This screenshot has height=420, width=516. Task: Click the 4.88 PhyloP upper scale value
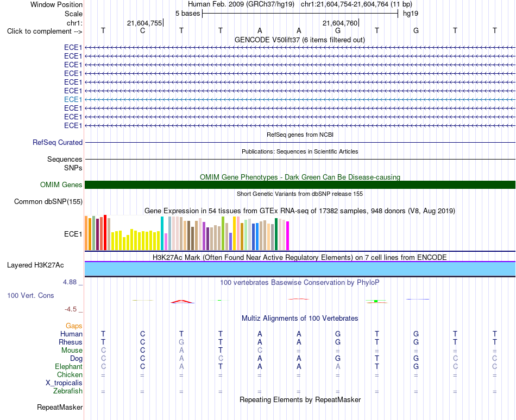pyautogui.click(x=70, y=282)
